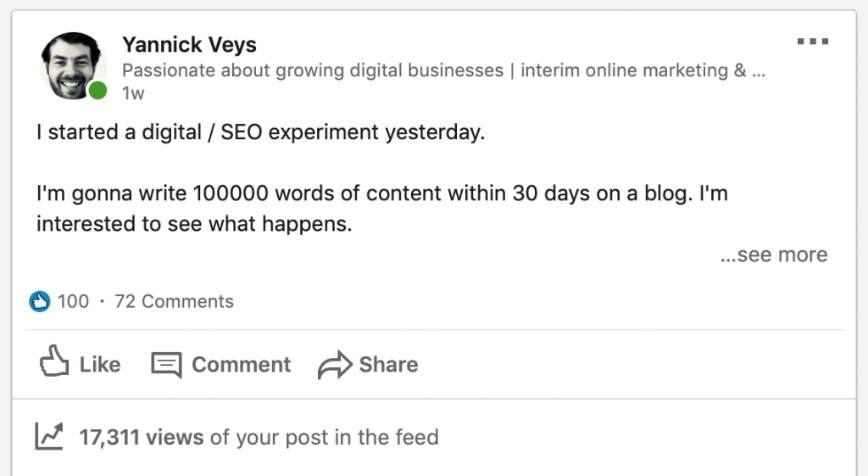The image size is (868, 476).
Task: Click the truncated headline ellipsis
Action: [x=759, y=71]
